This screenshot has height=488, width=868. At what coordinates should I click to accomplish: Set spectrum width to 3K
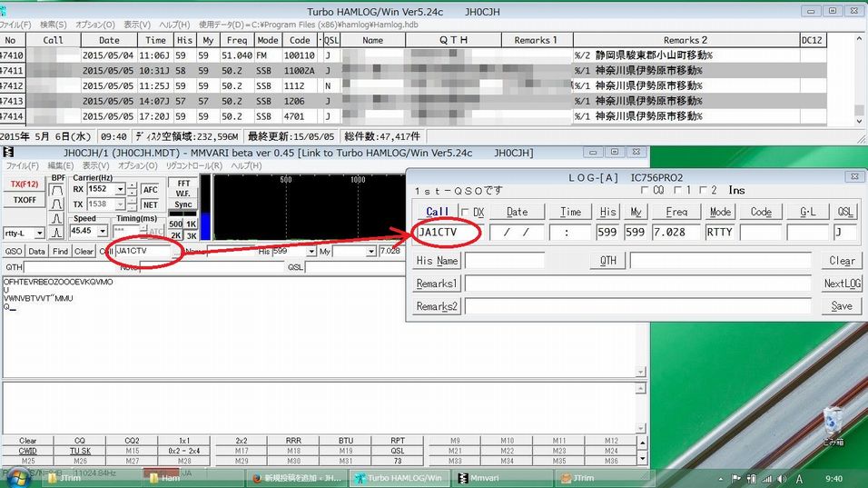coord(191,235)
